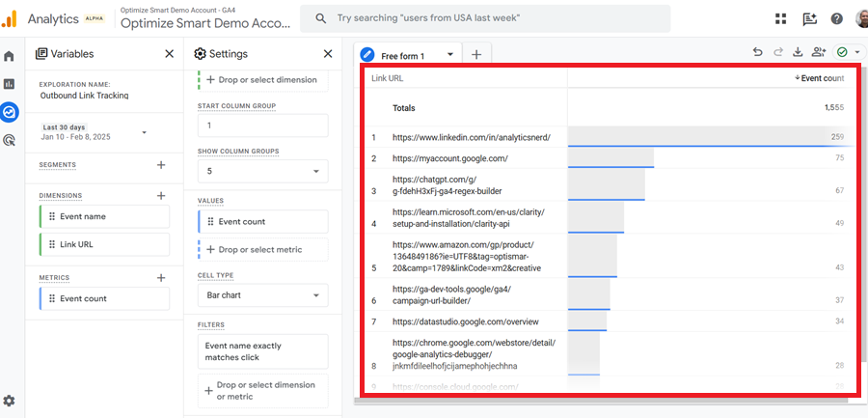Close the Variables panel
The image size is (868, 418).
170,54
